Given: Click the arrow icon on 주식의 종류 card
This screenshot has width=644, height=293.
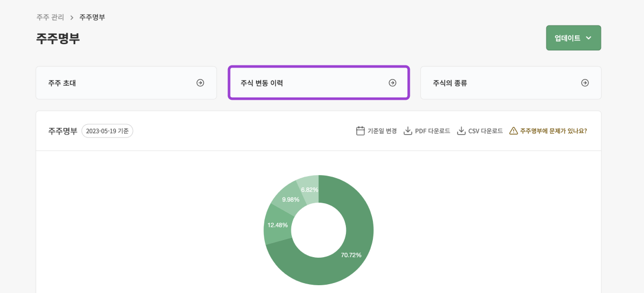Looking at the screenshot, I should pyautogui.click(x=585, y=83).
